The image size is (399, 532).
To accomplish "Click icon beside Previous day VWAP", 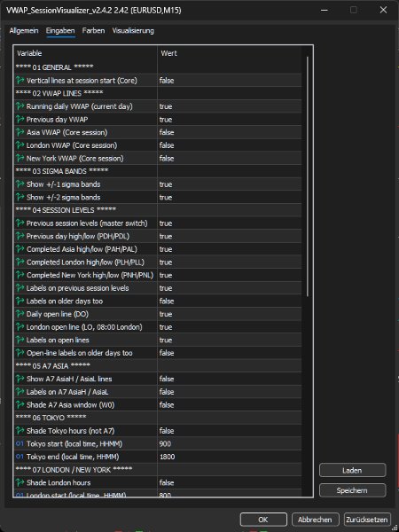I will 20,120.
